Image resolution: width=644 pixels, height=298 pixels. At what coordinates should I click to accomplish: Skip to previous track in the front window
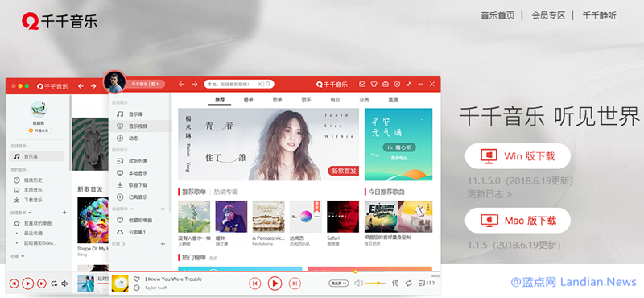point(254,284)
